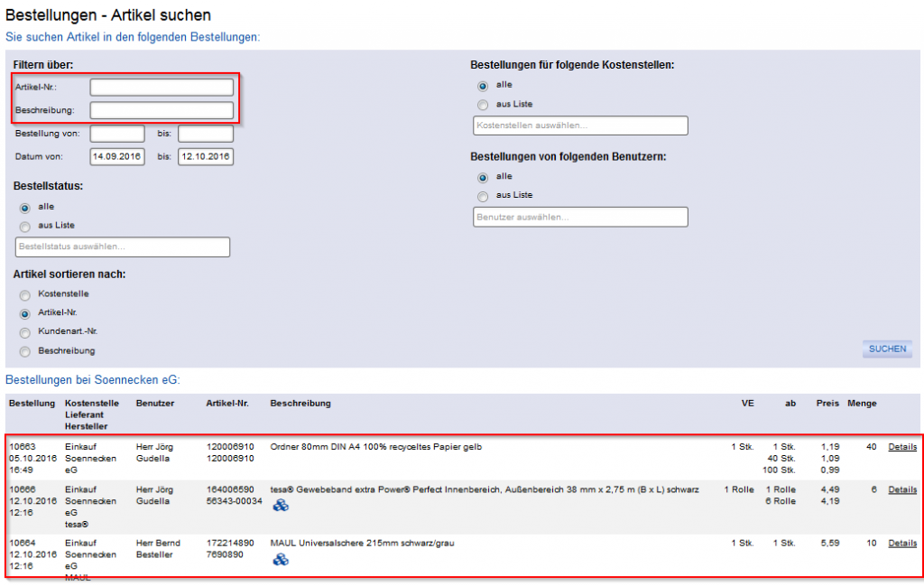This screenshot has width=924, height=586.
Task: Select 'aus Liste' under Bestellstatus
Action: pyautogui.click(x=24, y=227)
